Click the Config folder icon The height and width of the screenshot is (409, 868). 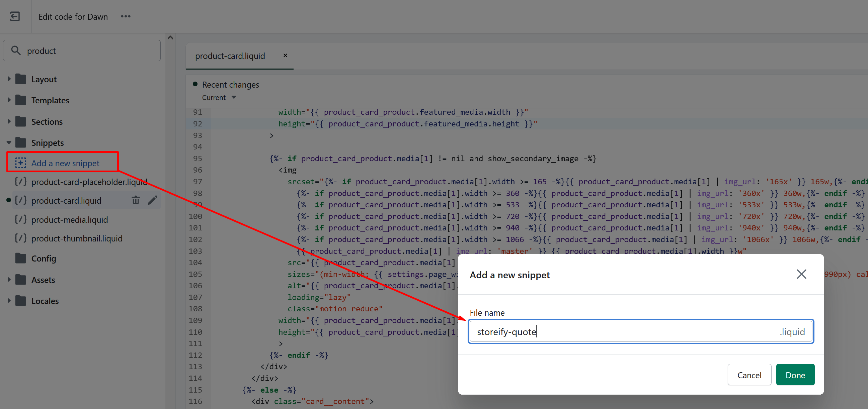click(20, 258)
